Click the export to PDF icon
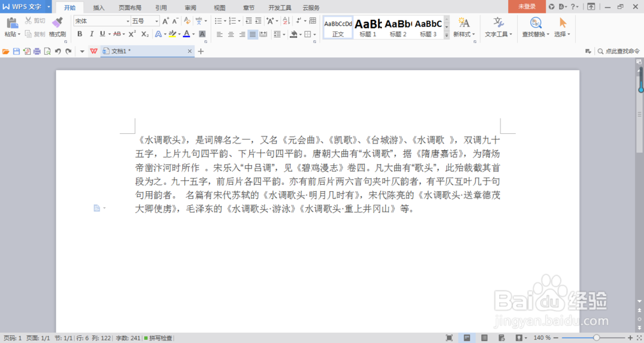Image resolution: width=644 pixels, height=343 pixels. pyautogui.click(x=26, y=51)
